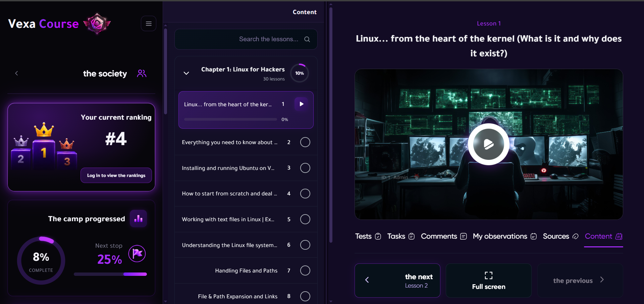Open the hamburger menu button
The width and height of the screenshot is (644, 304).
tap(149, 23)
